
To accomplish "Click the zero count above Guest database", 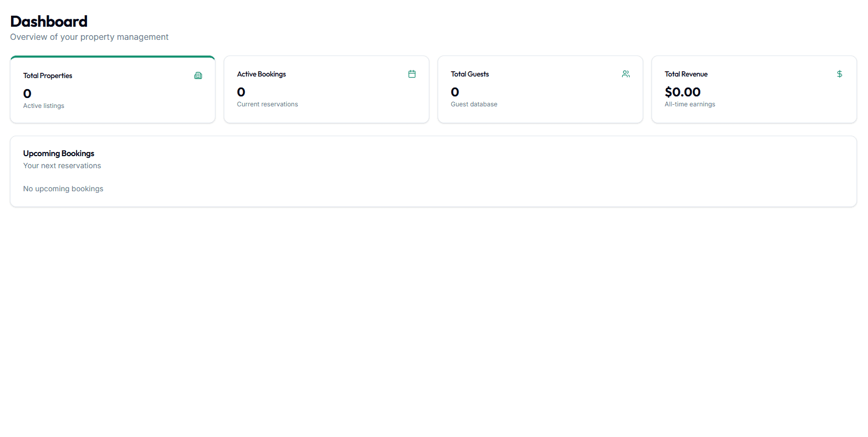I will click(455, 92).
